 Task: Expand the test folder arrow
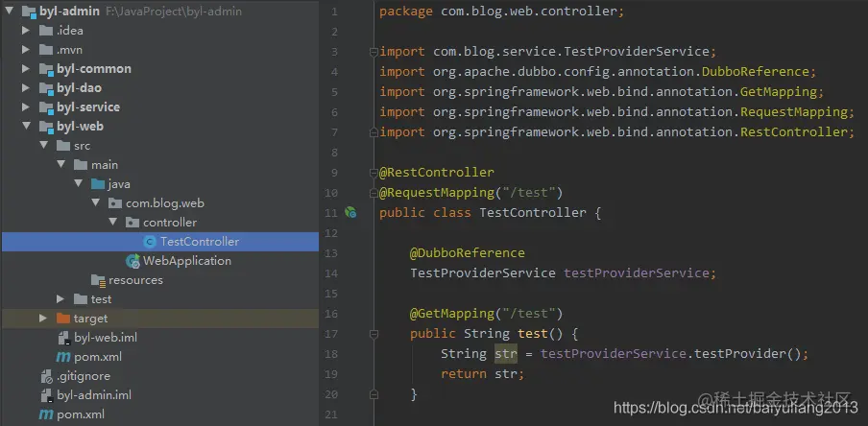60,299
